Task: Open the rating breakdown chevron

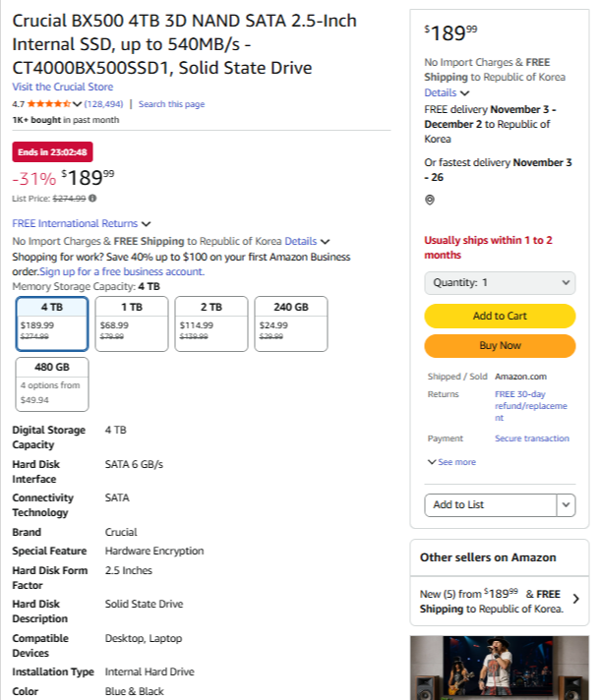Action: tap(78, 103)
